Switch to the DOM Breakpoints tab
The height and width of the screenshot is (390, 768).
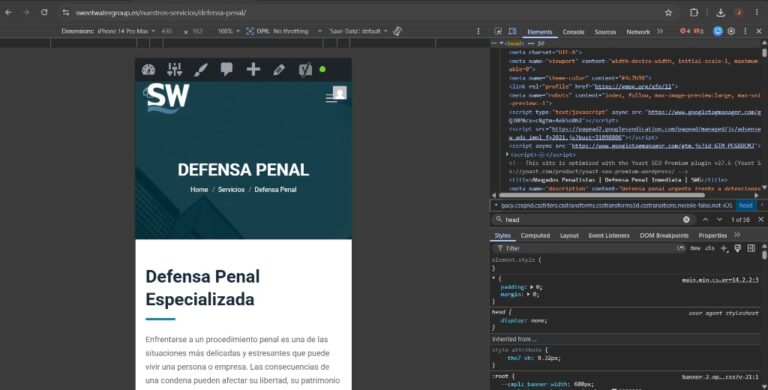tap(664, 236)
